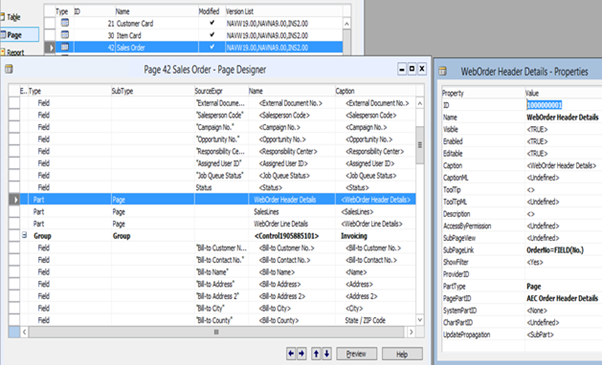Select the "Job Queue Status" field row
The height and width of the screenshot is (365, 602).
click(x=218, y=175)
